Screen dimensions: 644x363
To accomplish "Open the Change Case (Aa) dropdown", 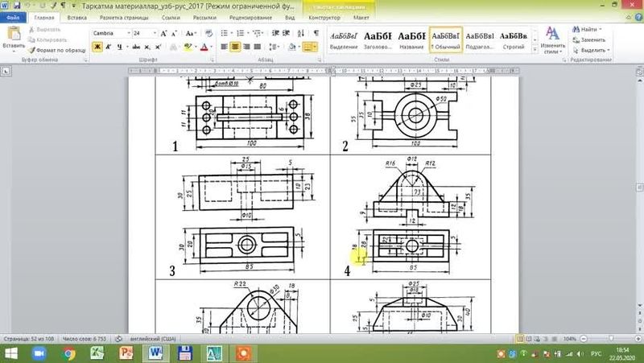I will tap(191, 33).
